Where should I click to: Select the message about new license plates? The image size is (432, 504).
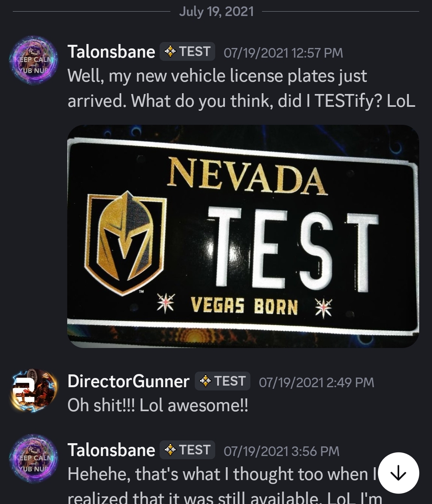(242, 88)
